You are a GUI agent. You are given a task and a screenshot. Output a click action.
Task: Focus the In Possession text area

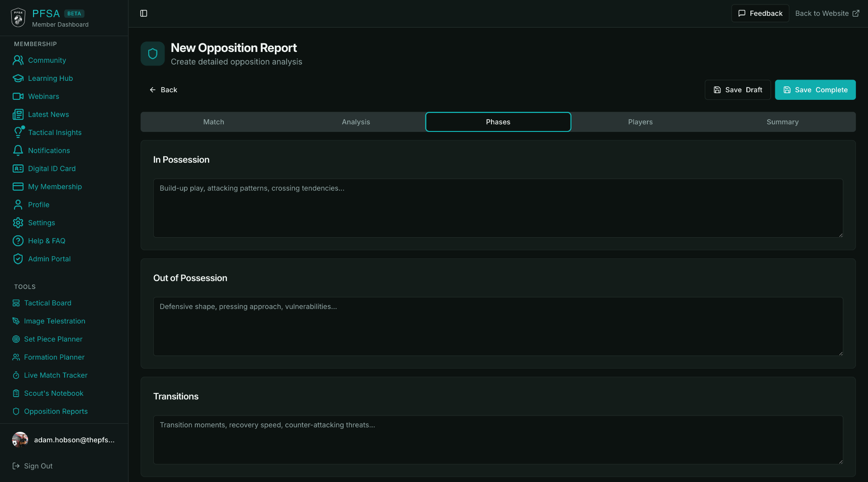498,208
